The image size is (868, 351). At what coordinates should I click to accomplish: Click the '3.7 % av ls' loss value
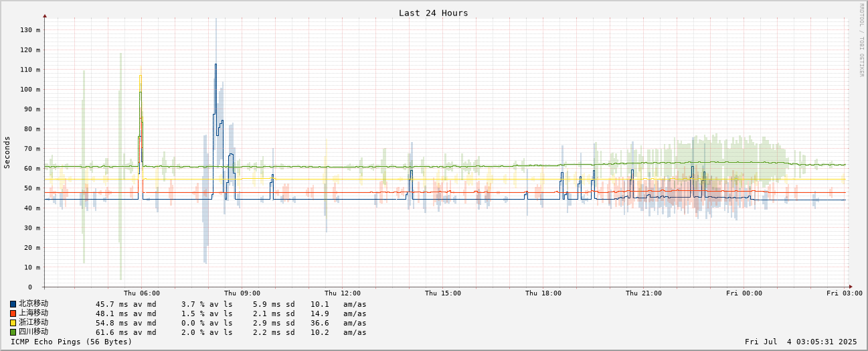pos(207,304)
